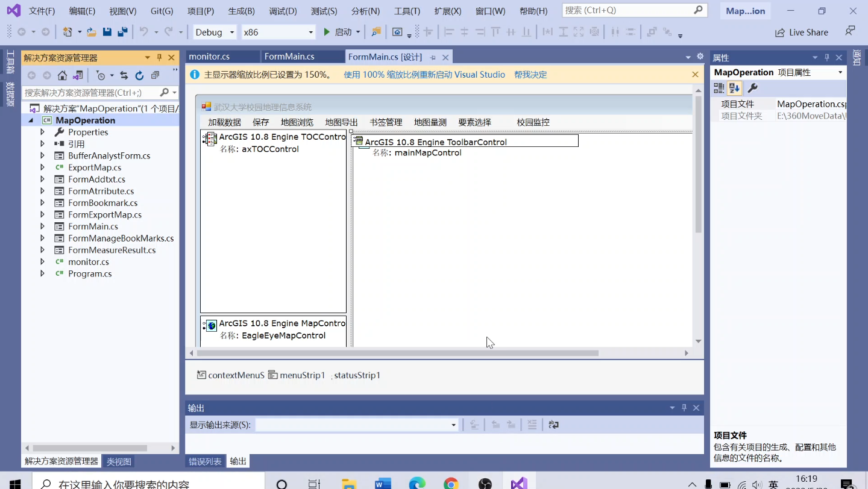Viewport: 868px width, 489px height.
Task: Click the pending changes filter clock icon
Action: coord(101,75)
